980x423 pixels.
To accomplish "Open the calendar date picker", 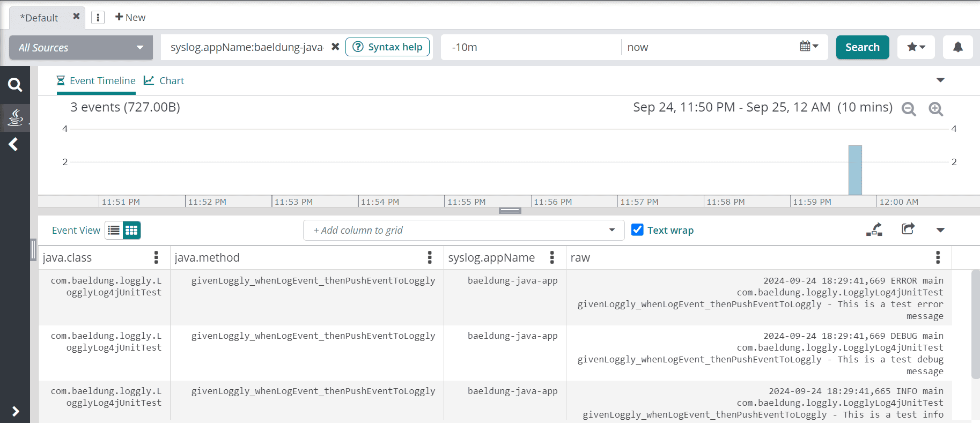I will point(808,47).
